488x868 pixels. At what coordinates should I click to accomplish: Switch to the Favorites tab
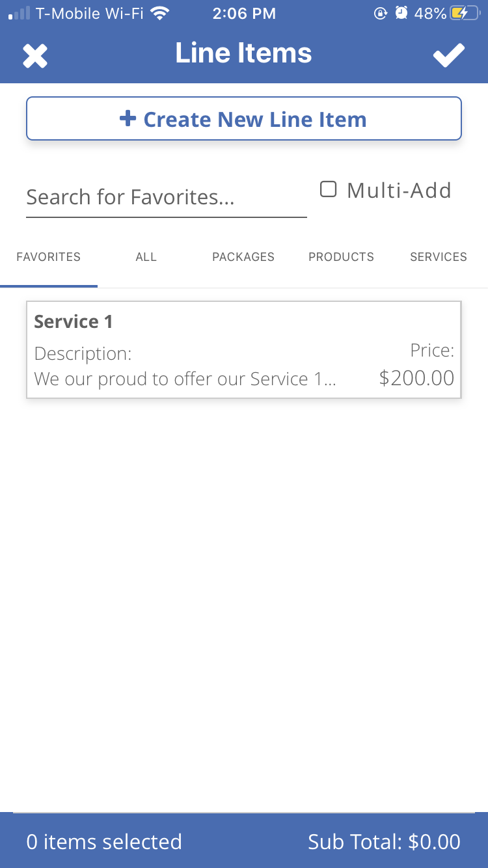click(49, 257)
